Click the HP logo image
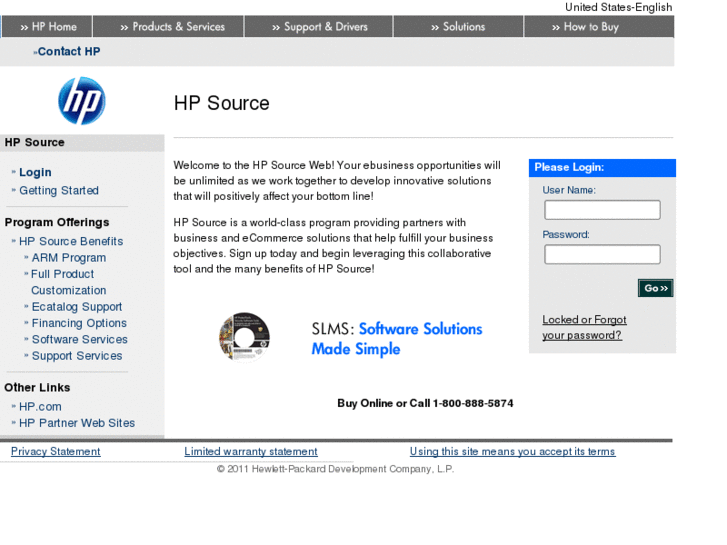Viewport: 727px width, 545px height. click(x=82, y=101)
